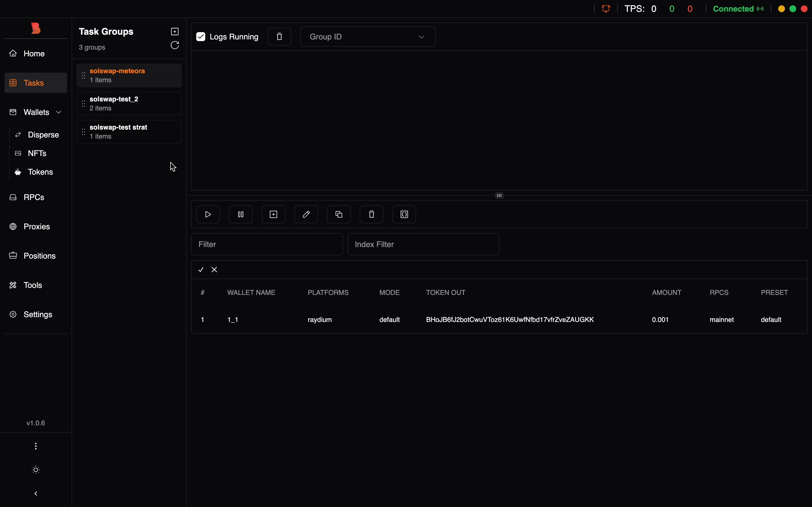Collapse the Wallets submenu chevron
The height and width of the screenshot is (507, 812).
59,112
